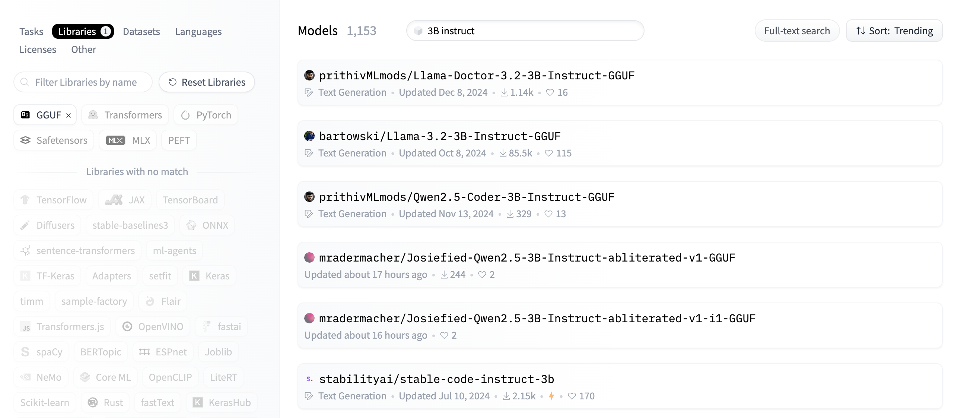980x418 pixels.
Task: Expand the Licenses filter section
Action: [37, 49]
